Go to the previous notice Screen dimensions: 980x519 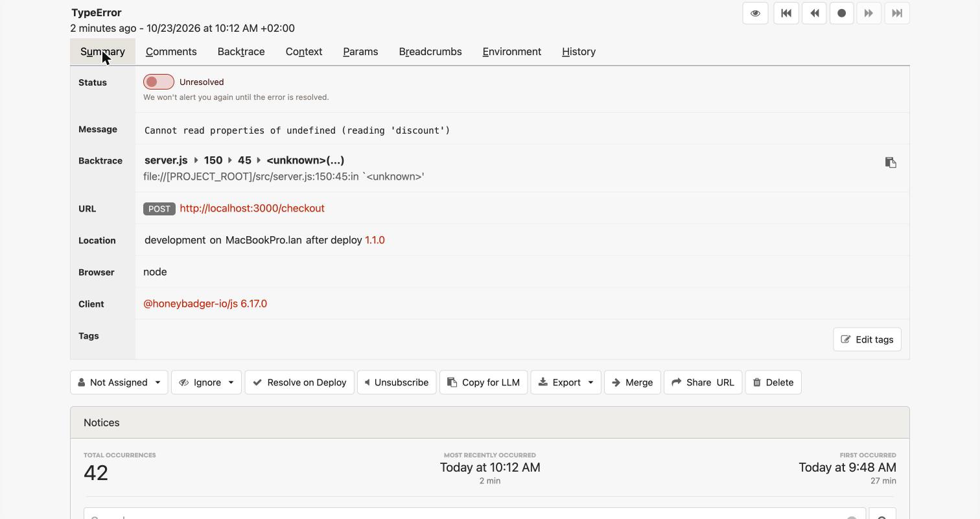coord(814,13)
